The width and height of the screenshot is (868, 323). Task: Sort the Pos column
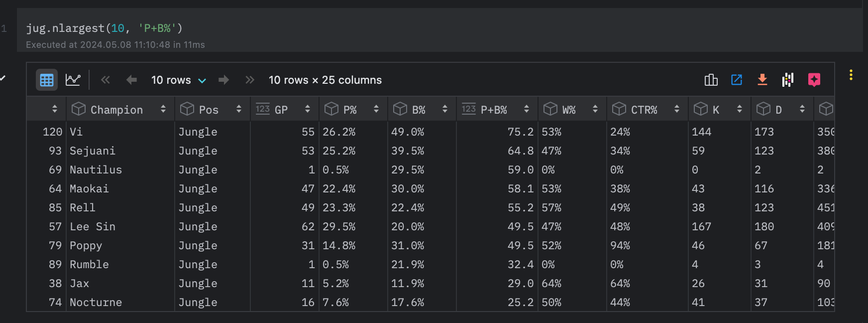tap(239, 109)
